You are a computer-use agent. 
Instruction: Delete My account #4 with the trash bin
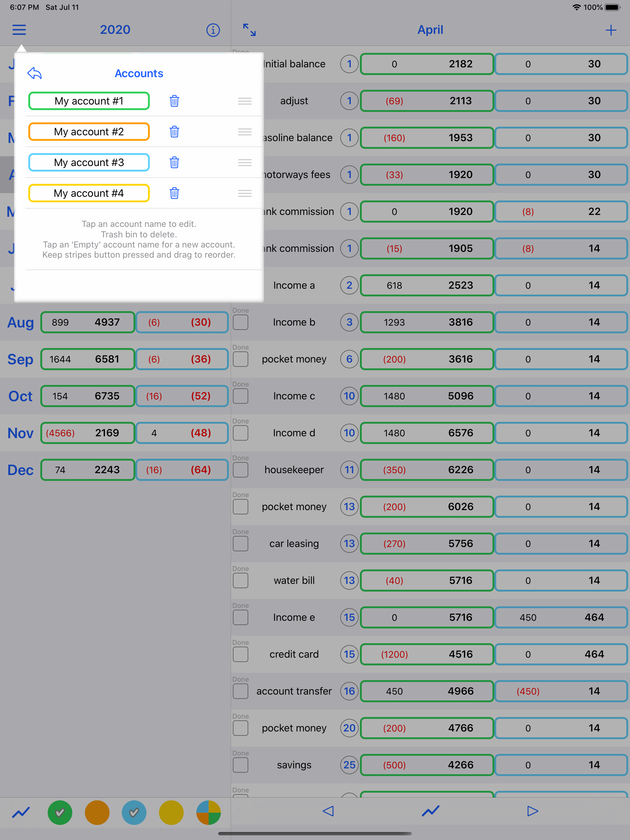coord(174,193)
